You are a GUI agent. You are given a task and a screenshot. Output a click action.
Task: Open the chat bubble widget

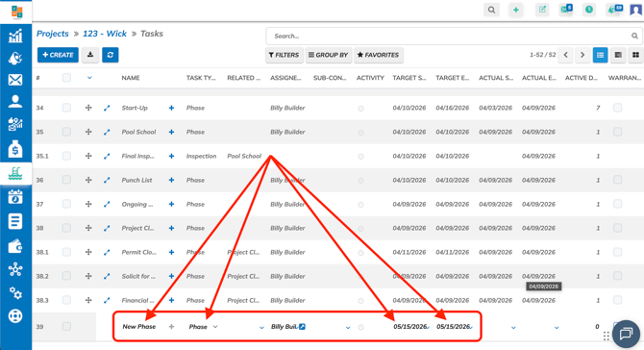(x=626, y=334)
